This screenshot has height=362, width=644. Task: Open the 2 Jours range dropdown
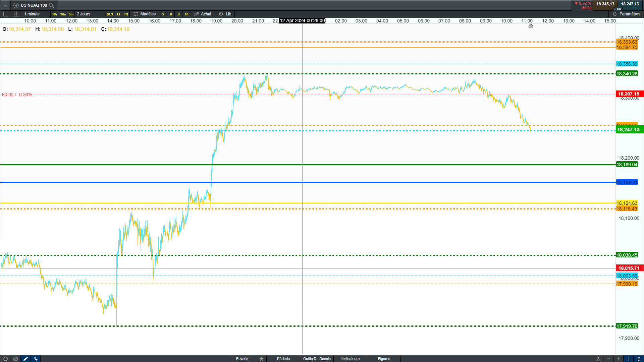pos(84,14)
